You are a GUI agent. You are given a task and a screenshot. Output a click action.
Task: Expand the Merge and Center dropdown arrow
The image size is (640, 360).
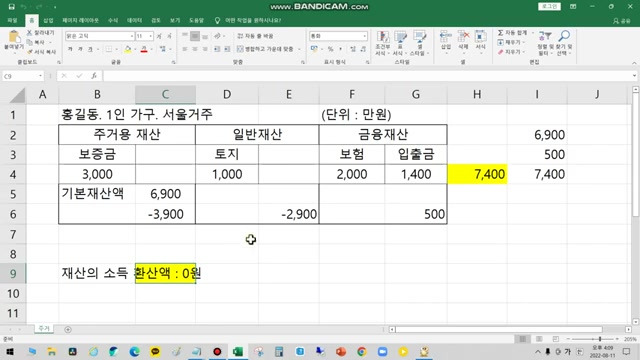300,49
